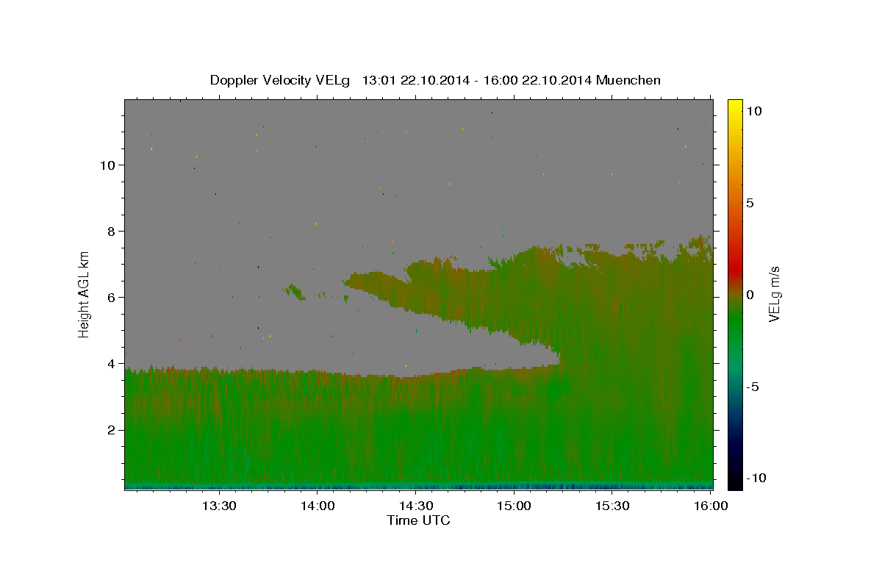Pick the black bottom of the colorbar
The width and height of the screenshot is (882, 588).
(x=734, y=484)
